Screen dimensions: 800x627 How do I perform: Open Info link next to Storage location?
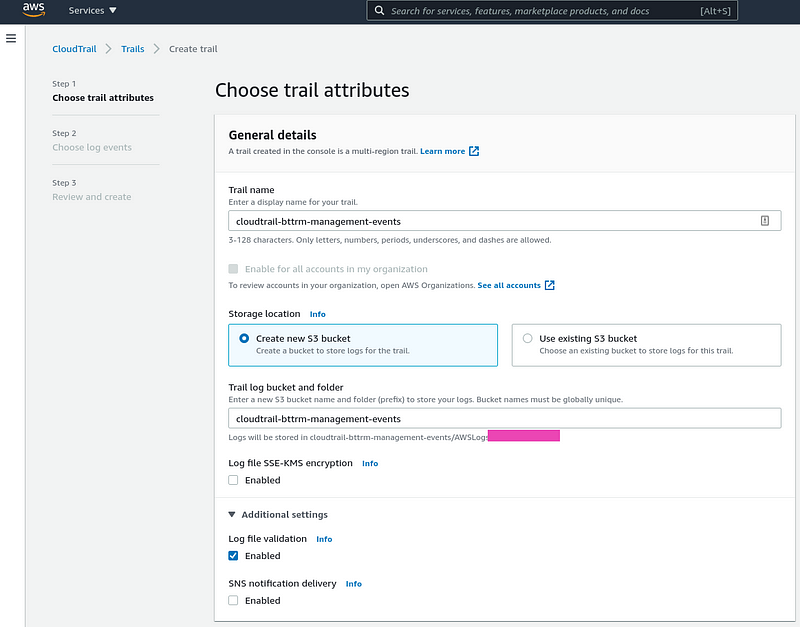[317, 314]
